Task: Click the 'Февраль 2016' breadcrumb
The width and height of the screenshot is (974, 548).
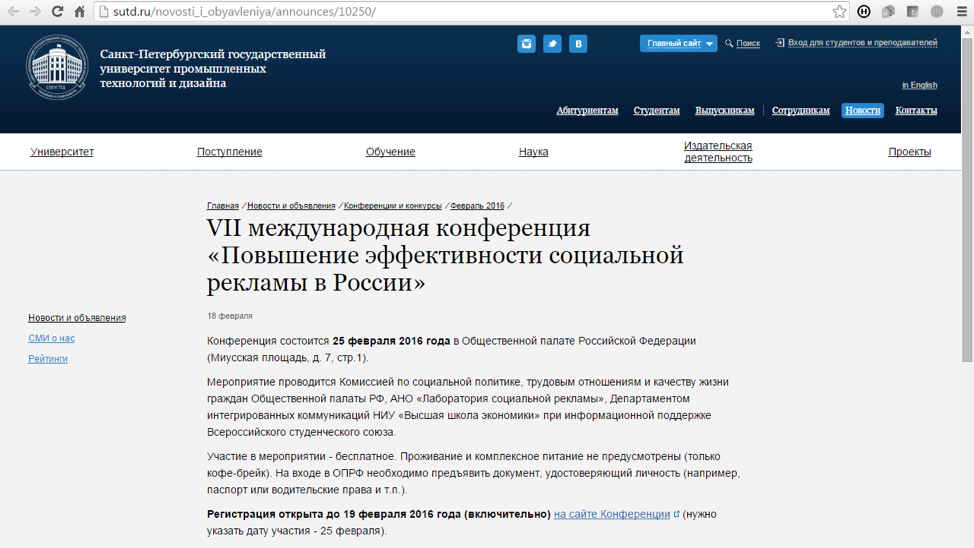Action: coord(477,206)
